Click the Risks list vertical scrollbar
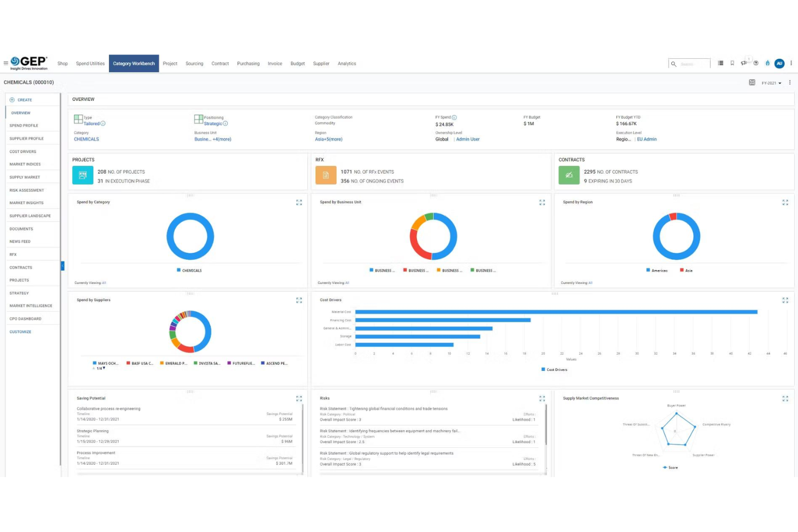798x532 pixels. (x=546, y=425)
